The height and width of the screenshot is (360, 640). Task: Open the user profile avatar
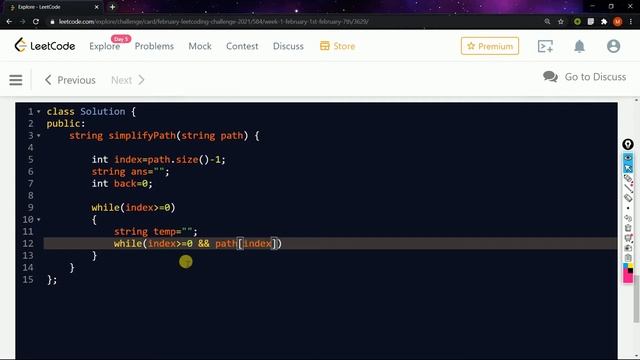[x=613, y=46]
